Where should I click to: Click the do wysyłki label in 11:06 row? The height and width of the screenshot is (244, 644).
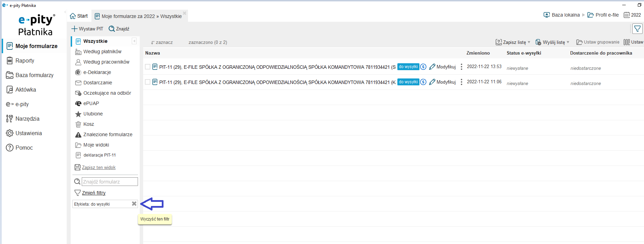(x=408, y=82)
